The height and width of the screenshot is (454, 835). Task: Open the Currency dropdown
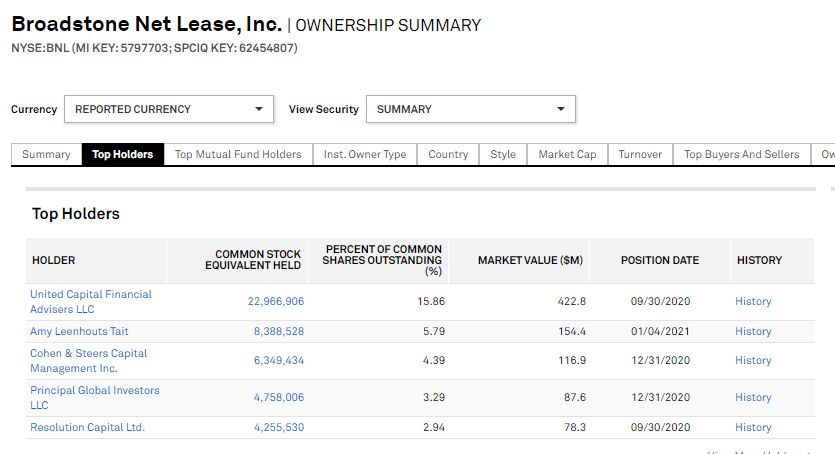[x=169, y=109]
